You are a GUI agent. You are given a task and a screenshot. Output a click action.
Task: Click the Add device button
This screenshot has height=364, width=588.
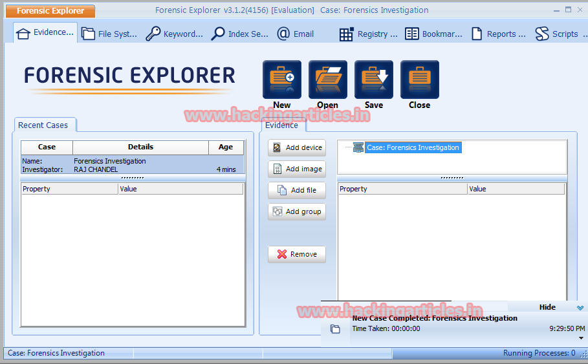[297, 147]
